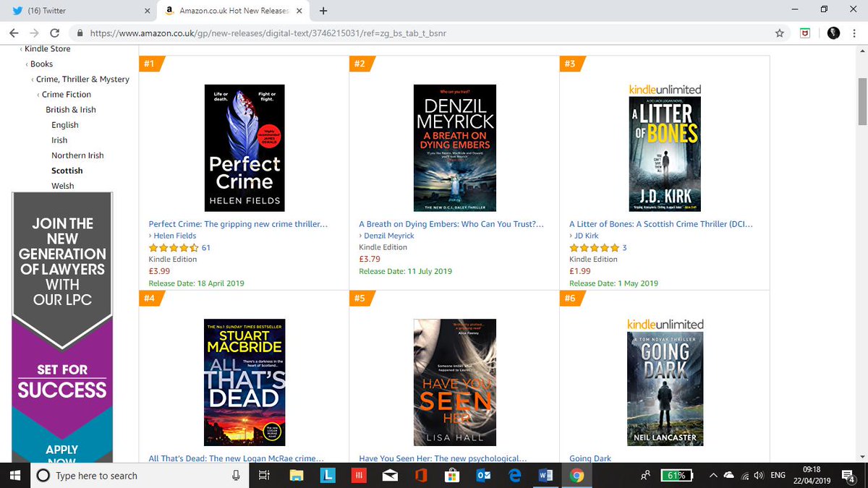Click inside the browser address bar

click(289, 33)
